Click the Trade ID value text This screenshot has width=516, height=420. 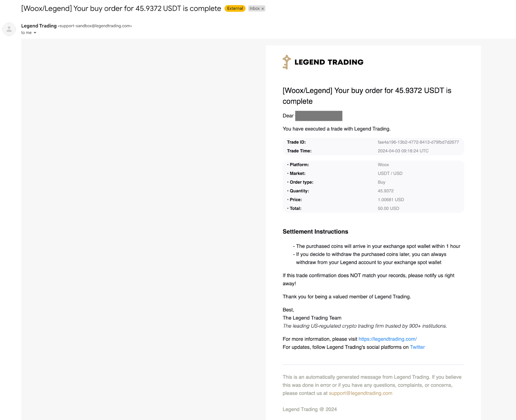tap(418, 142)
